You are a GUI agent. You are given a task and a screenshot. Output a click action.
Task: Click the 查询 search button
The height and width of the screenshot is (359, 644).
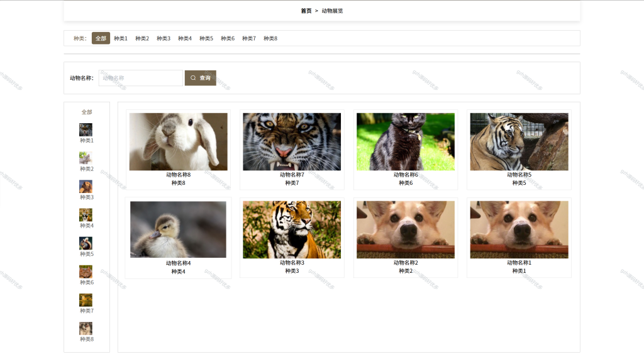tap(201, 78)
